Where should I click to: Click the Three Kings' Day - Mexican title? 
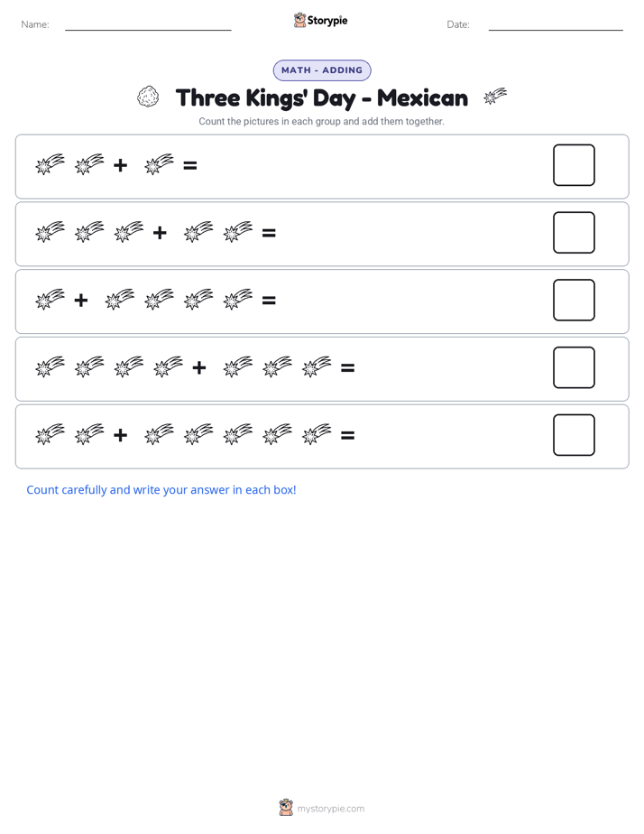(x=322, y=97)
